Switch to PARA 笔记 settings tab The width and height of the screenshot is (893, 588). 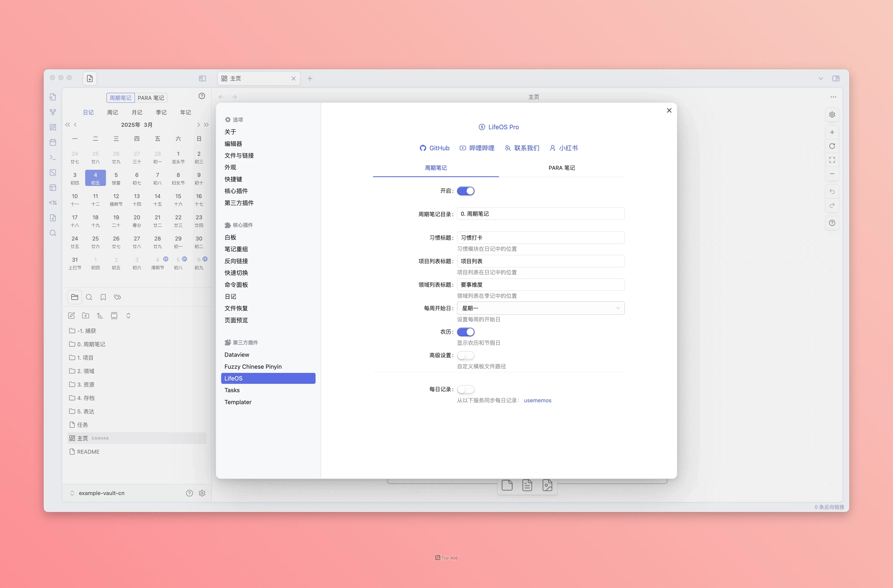(x=561, y=168)
